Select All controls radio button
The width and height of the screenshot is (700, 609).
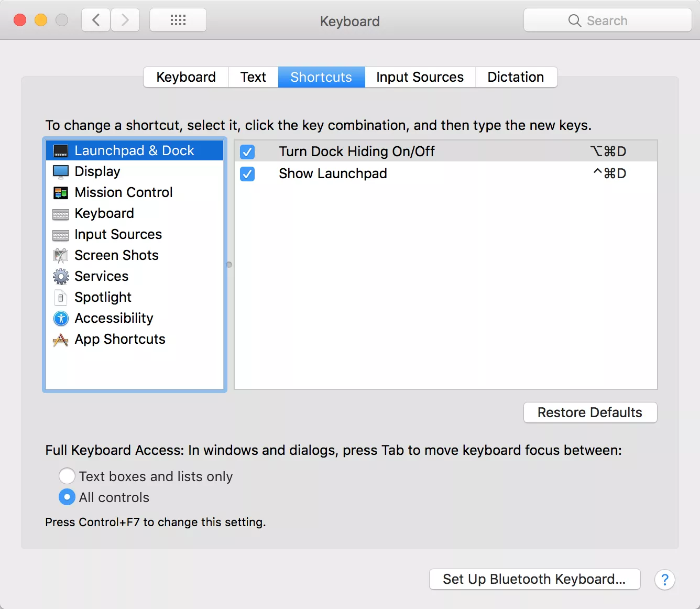click(x=67, y=497)
